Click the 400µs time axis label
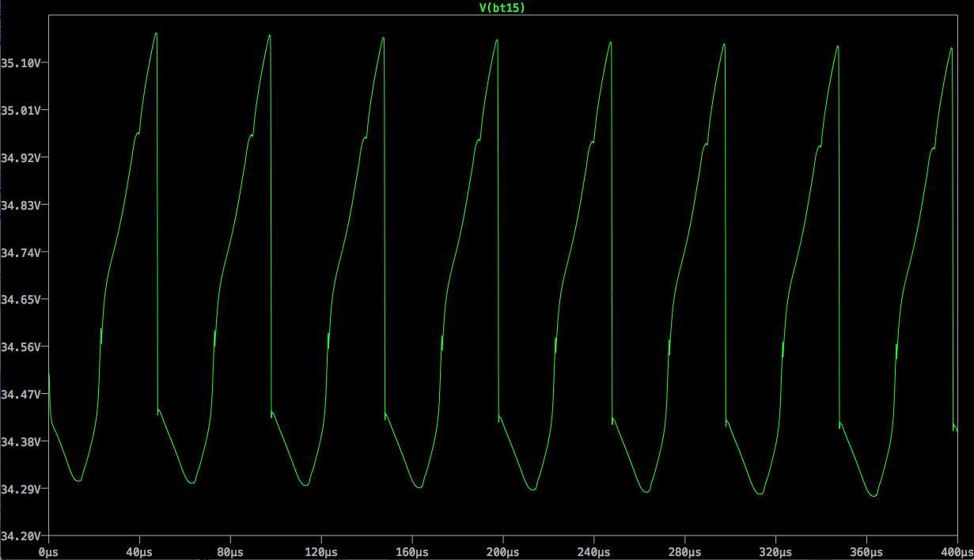This screenshot has width=974, height=560. tap(956, 551)
